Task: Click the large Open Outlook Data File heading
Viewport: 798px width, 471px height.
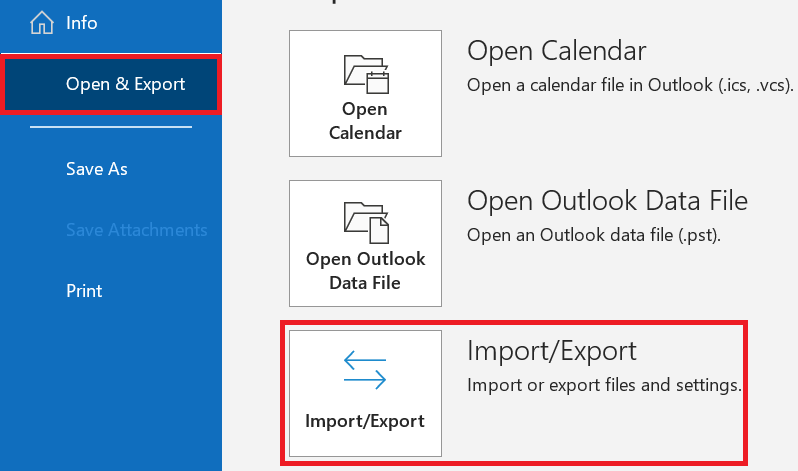Action: tap(607, 201)
